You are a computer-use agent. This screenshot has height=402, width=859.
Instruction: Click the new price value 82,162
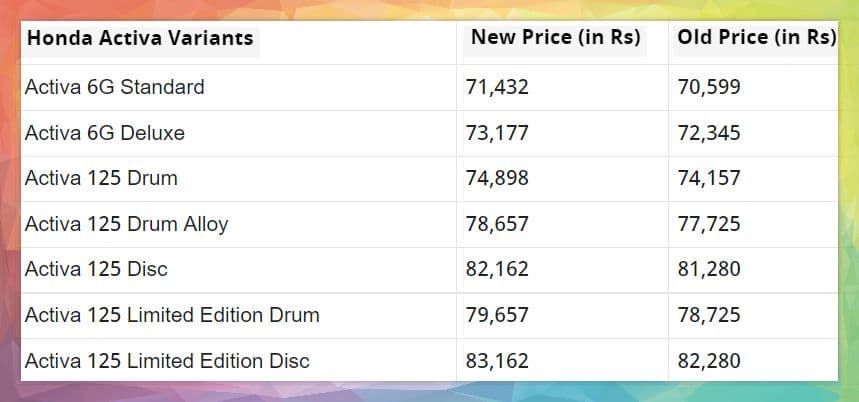tap(497, 269)
